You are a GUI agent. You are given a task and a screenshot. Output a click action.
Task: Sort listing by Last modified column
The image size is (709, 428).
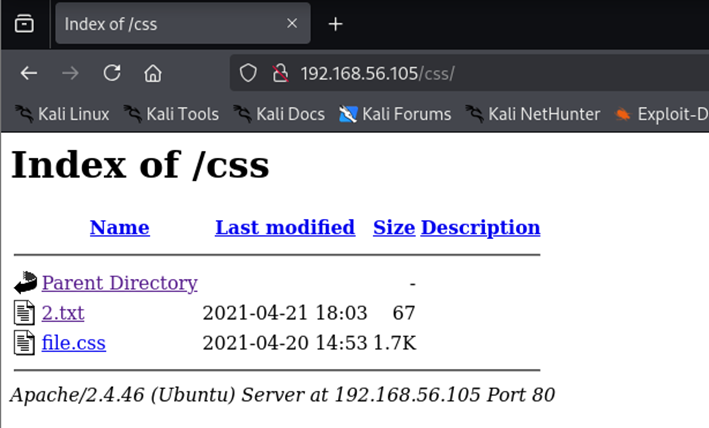tap(284, 228)
